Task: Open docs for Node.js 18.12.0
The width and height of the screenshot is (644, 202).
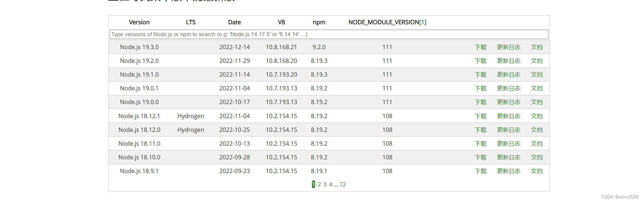Action: coord(537,130)
